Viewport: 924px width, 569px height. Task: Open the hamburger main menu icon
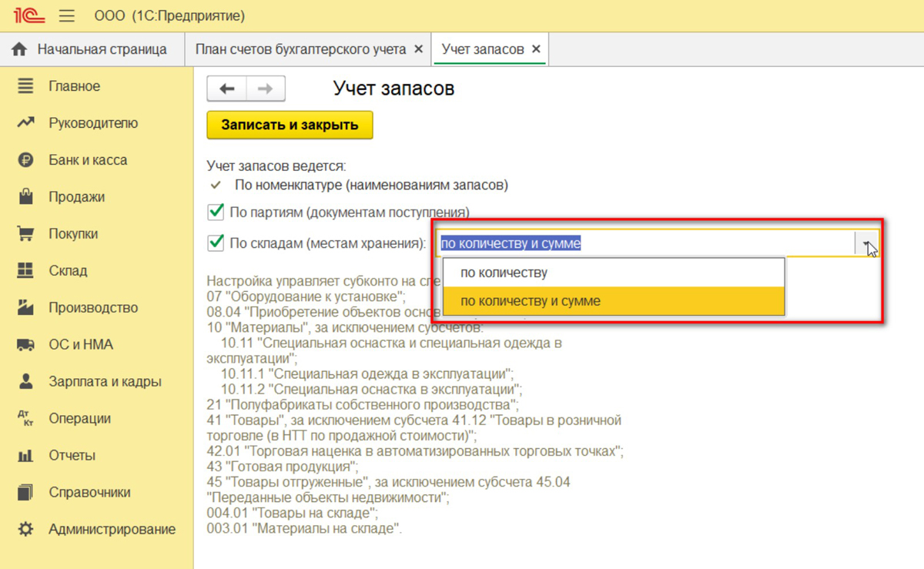tap(67, 16)
